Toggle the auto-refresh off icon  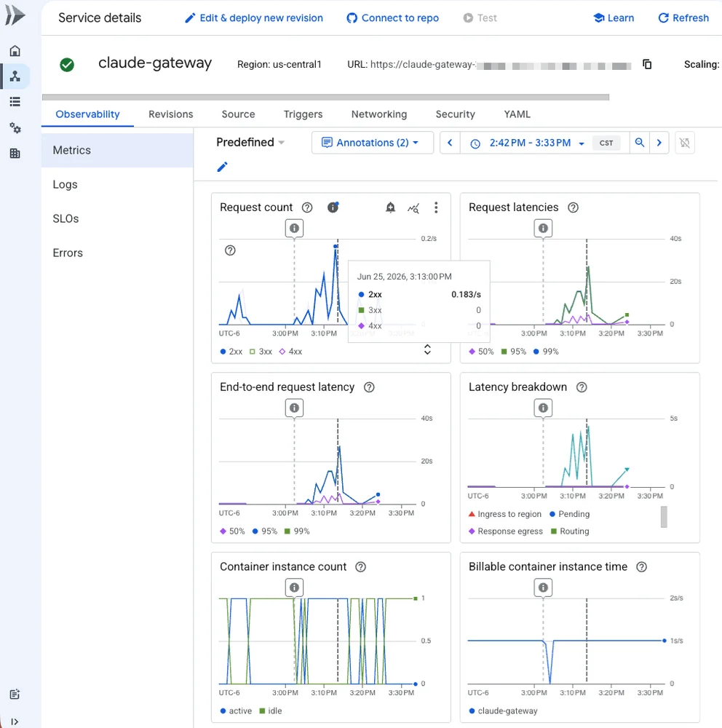pos(684,143)
